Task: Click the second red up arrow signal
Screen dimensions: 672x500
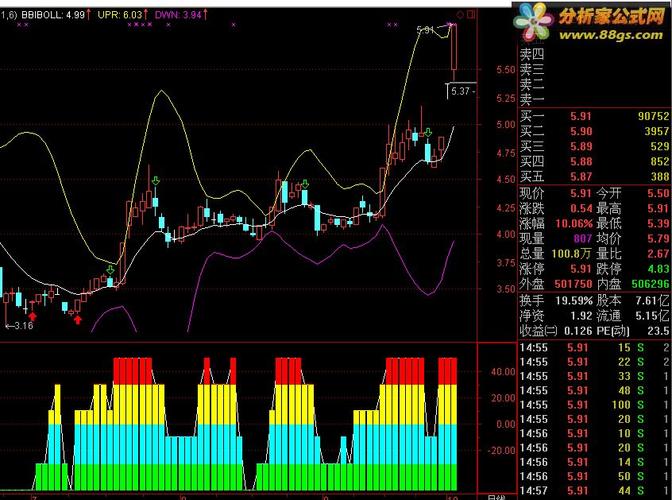Action: [x=78, y=319]
